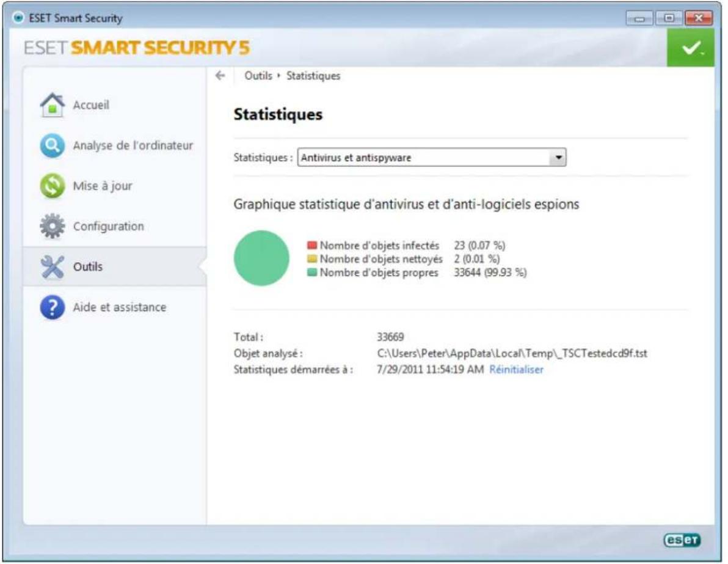Screen dimensions: 728x564
Task: Click the value 33644 (99.93 %)
Action: 490,273
